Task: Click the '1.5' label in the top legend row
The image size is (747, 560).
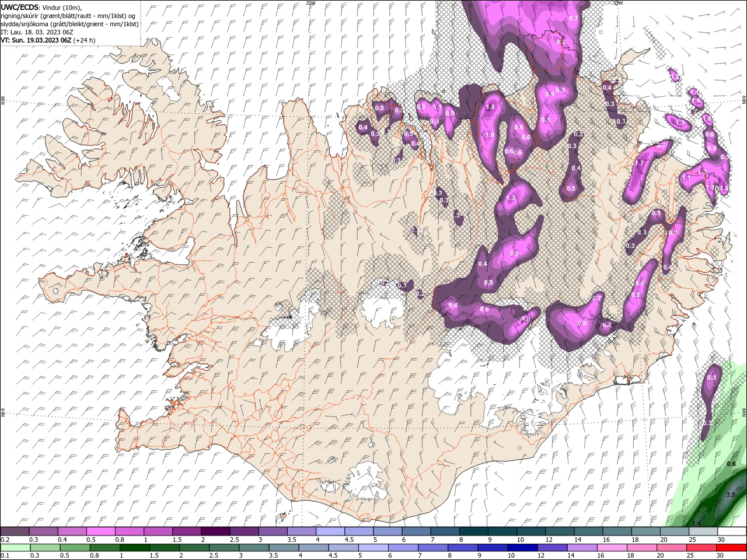Action: pyautogui.click(x=176, y=540)
